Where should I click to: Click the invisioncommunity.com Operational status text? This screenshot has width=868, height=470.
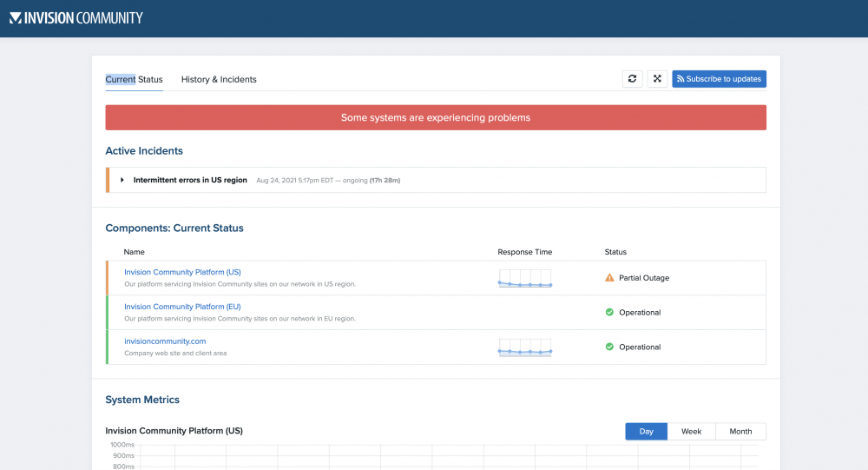pos(640,347)
